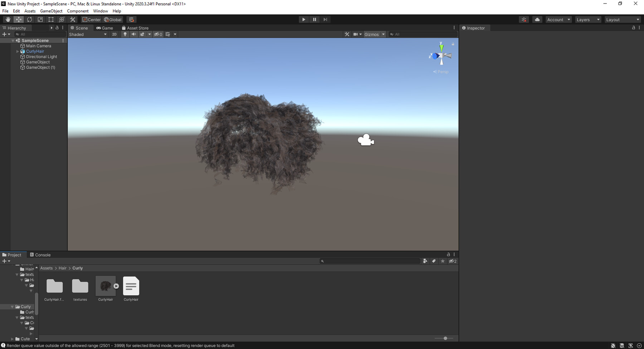Open the Layers dropdown
644x349 pixels.
pyautogui.click(x=588, y=20)
